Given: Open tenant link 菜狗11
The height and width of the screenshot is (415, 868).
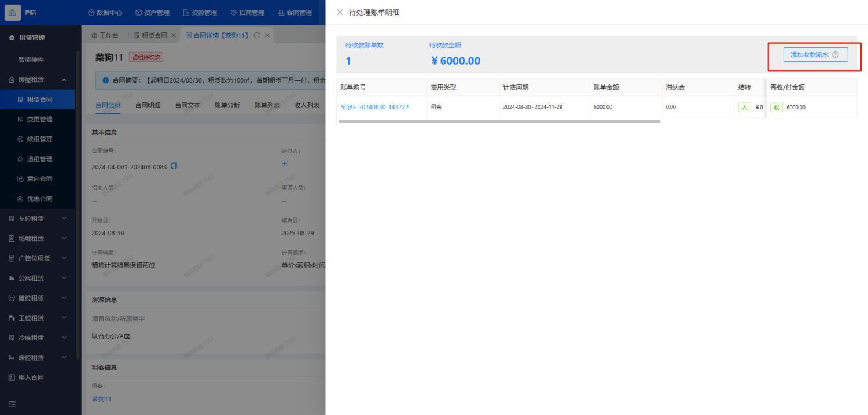Looking at the screenshot, I should 101,399.
